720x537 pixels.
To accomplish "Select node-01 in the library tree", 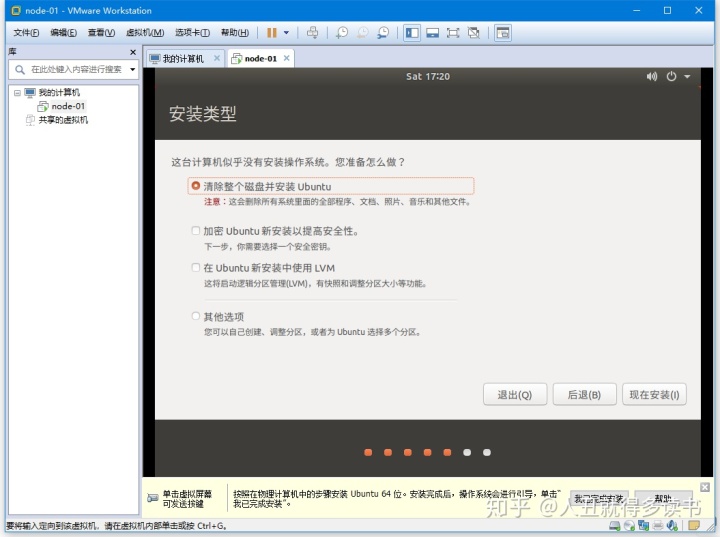I will point(68,107).
